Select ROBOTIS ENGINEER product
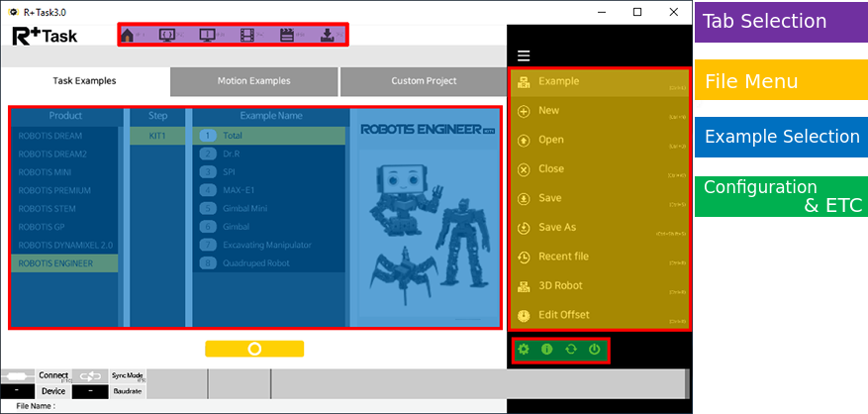 click(64, 263)
